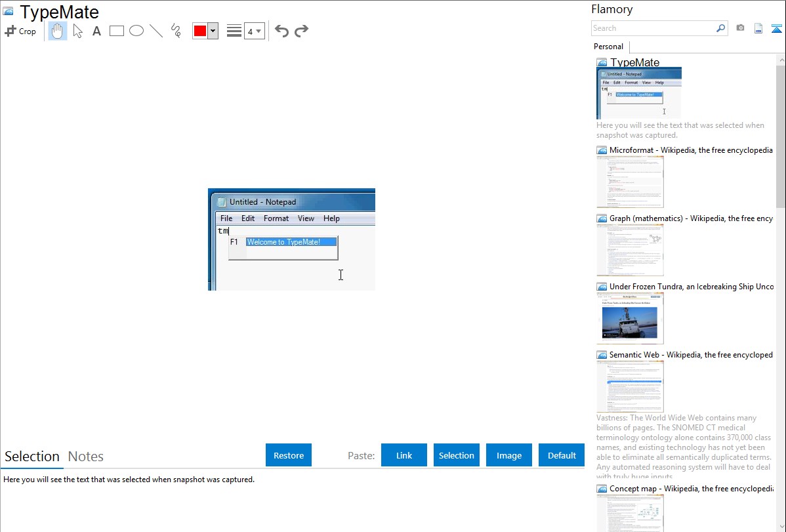Click the snapshot icon beside TypeMate title
786x532 pixels.
pos(8,11)
